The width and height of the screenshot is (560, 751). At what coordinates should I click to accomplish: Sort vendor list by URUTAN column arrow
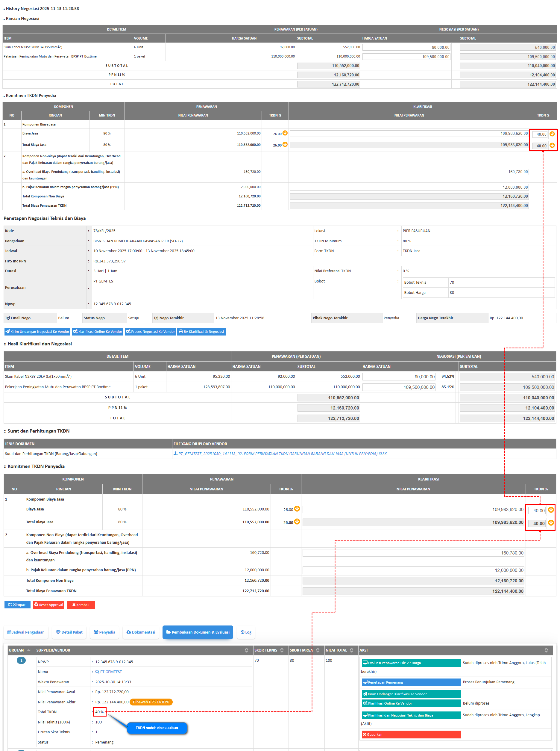pyautogui.click(x=29, y=650)
